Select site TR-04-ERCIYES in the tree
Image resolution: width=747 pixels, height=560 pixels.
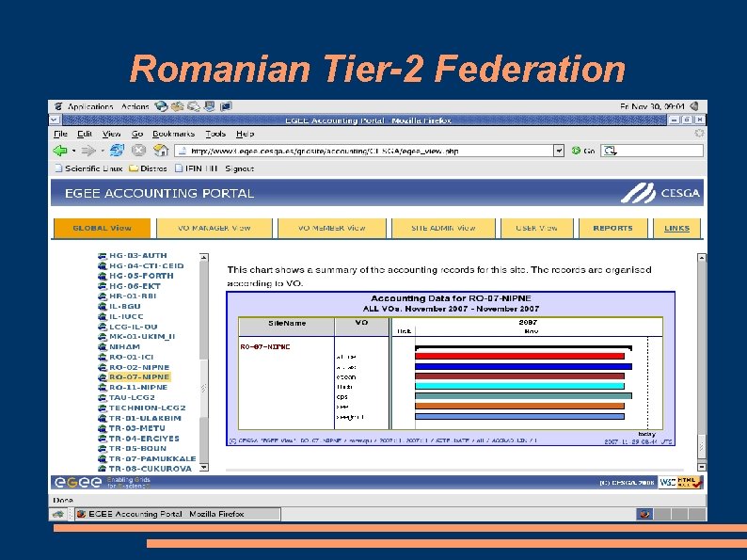coord(144,439)
